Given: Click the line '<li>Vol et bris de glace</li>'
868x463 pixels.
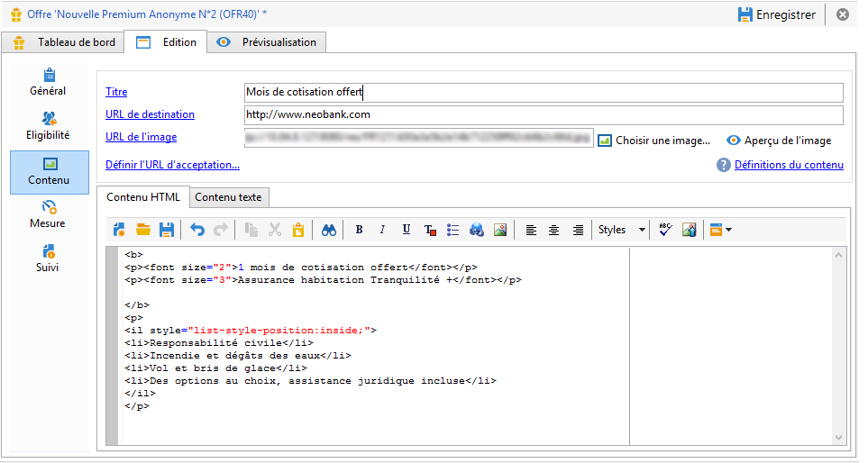Looking at the screenshot, I should click(x=216, y=368).
